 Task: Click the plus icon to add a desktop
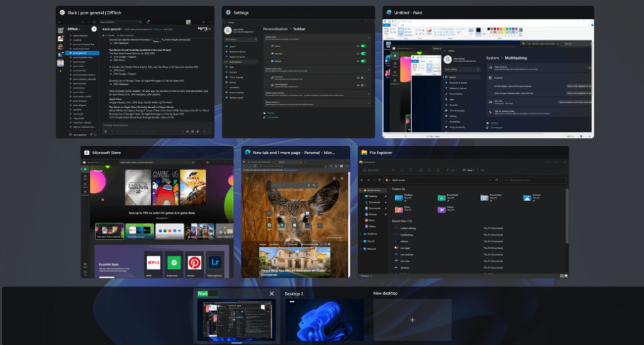tap(412, 320)
